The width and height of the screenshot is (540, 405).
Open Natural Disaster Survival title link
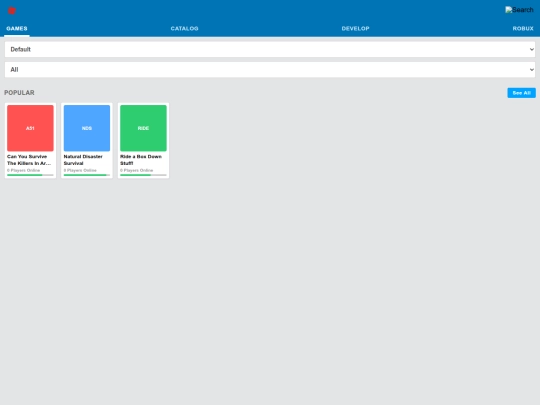coord(83,160)
